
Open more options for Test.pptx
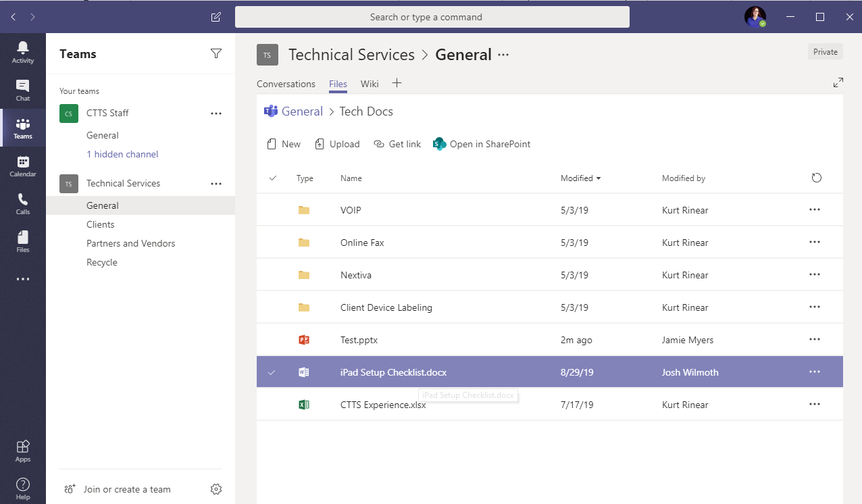tap(814, 339)
